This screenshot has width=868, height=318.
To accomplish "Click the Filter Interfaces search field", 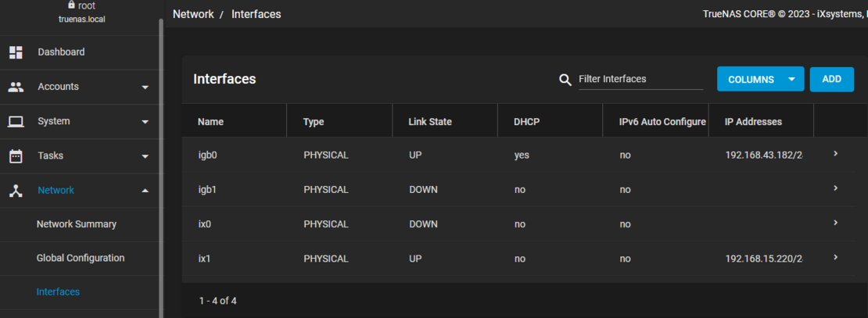I will click(640, 79).
